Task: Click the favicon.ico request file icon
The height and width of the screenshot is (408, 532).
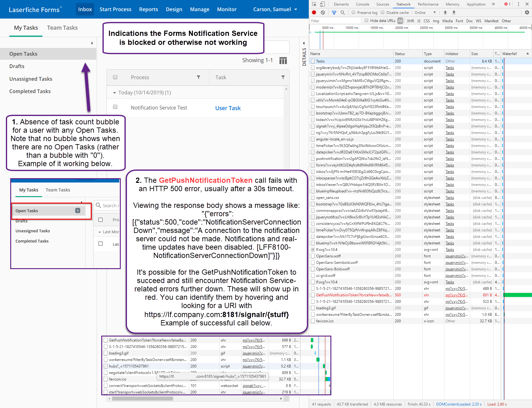Action: pyautogui.click(x=313, y=321)
